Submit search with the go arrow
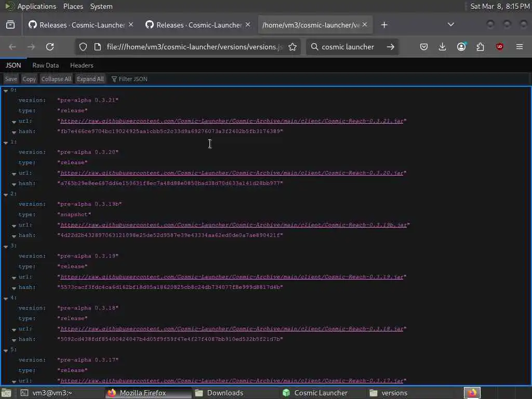 [391, 47]
